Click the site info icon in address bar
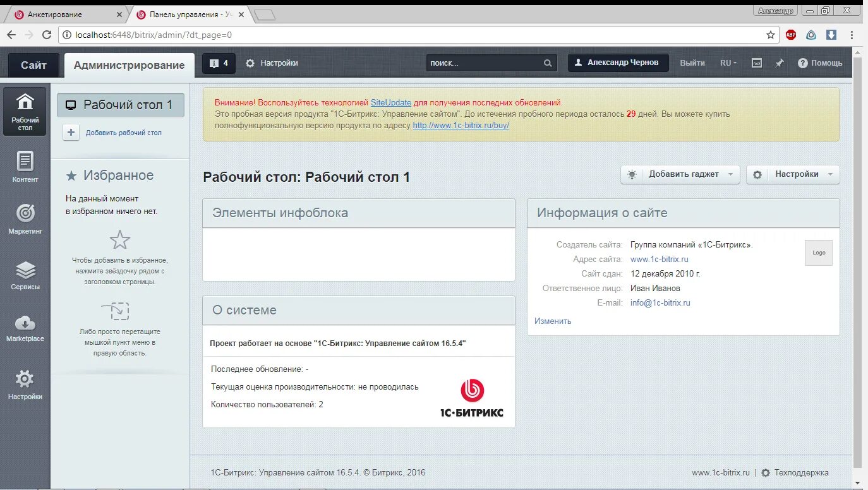Viewport: 868px width, 490px height. 66,35
